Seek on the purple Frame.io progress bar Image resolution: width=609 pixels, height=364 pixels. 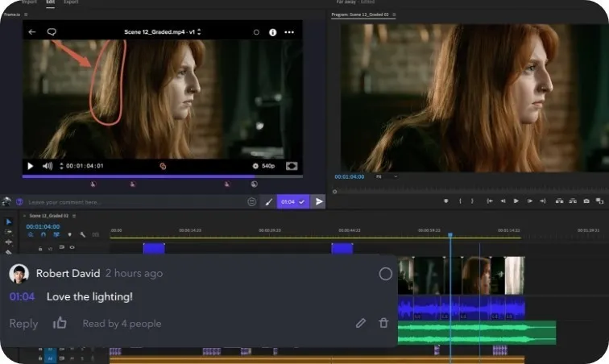tap(163, 176)
